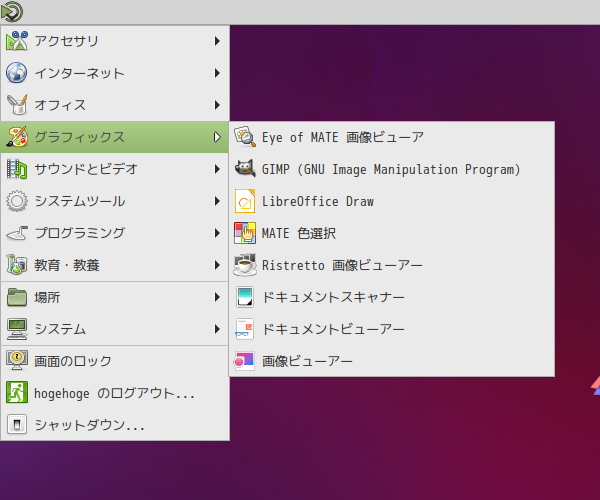Image resolution: width=600 pixels, height=500 pixels.
Task: Expand the システム submenu arrow
Action: [x=217, y=329]
